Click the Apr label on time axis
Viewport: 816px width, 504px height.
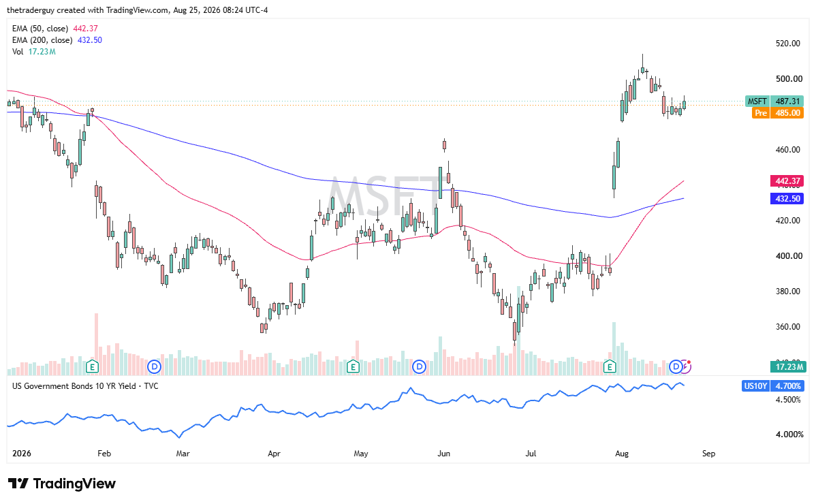(x=274, y=454)
